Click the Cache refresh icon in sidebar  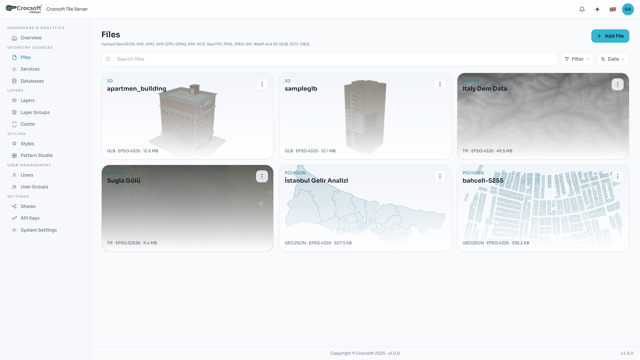pos(14,124)
